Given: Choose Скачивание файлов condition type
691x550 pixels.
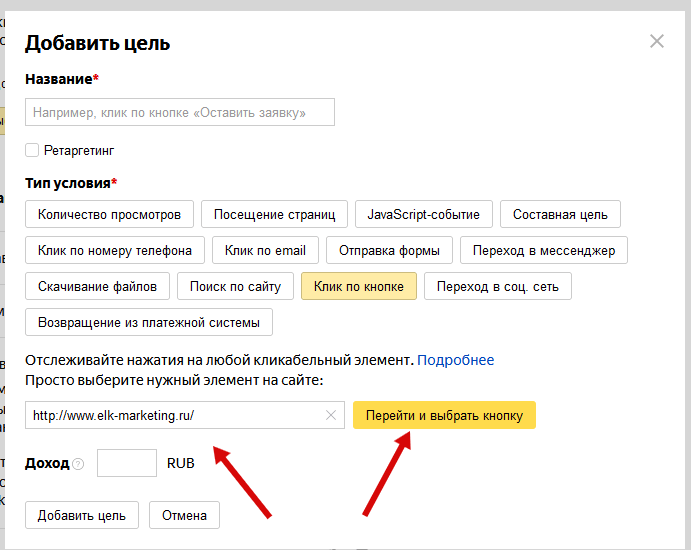Looking at the screenshot, I should coord(97,287).
